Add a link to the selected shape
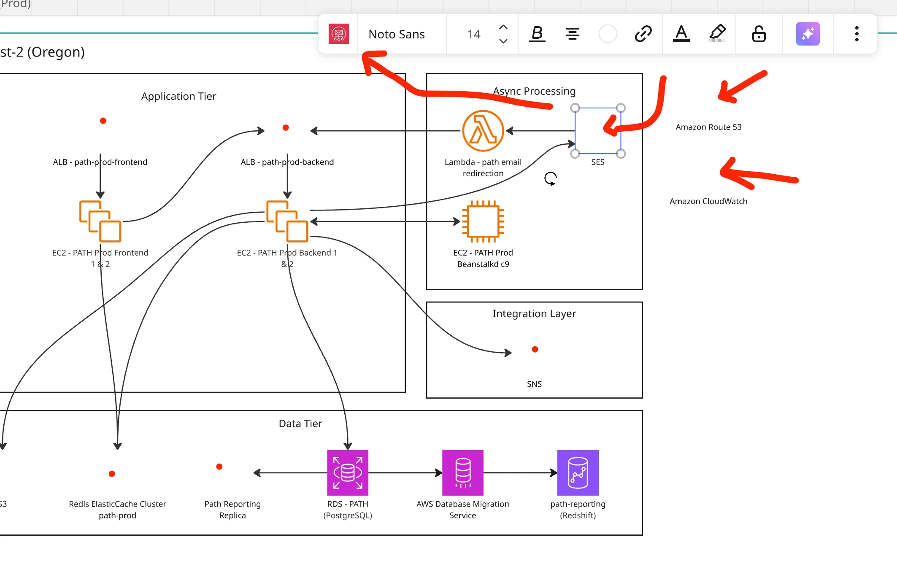The width and height of the screenshot is (897, 588). click(x=643, y=34)
